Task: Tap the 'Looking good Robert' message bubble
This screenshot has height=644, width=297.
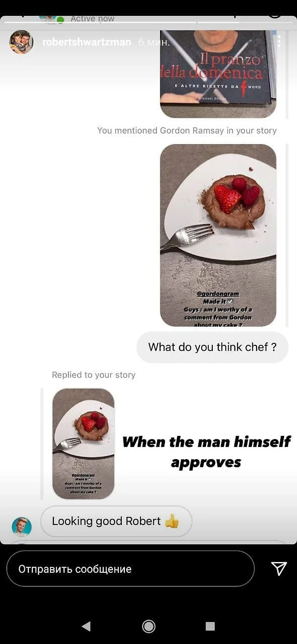Action: coord(116,521)
